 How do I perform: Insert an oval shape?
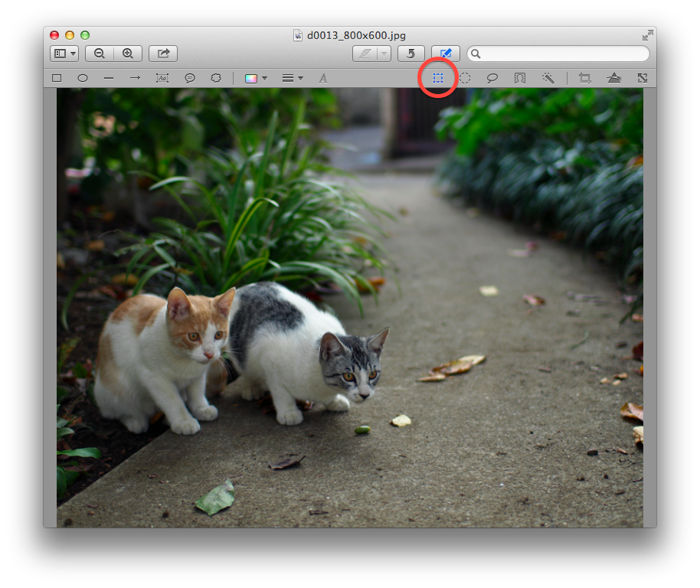83,77
